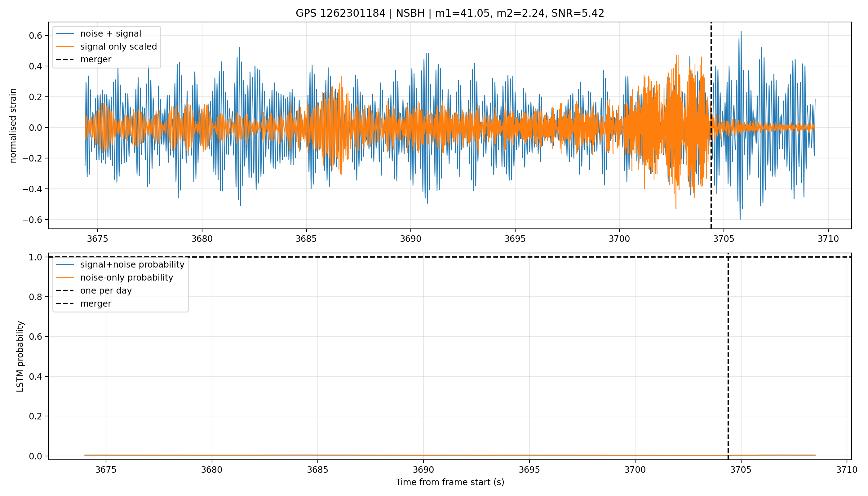Image resolution: width=868 pixels, height=496 pixels.
Task: Click the orange swatch for noise-only probability
Action: [65, 278]
